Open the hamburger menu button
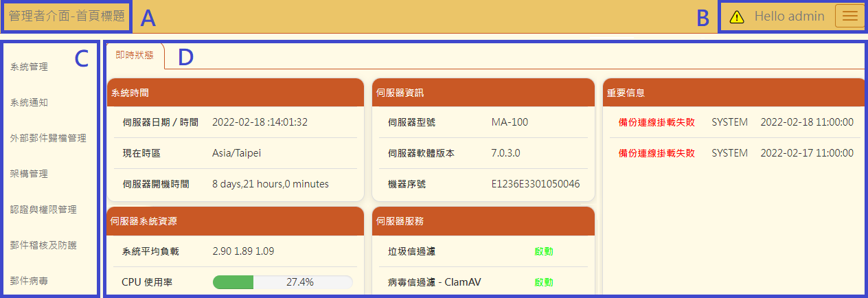Viewport: 868px width, 298px height. [x=849, y=16]
